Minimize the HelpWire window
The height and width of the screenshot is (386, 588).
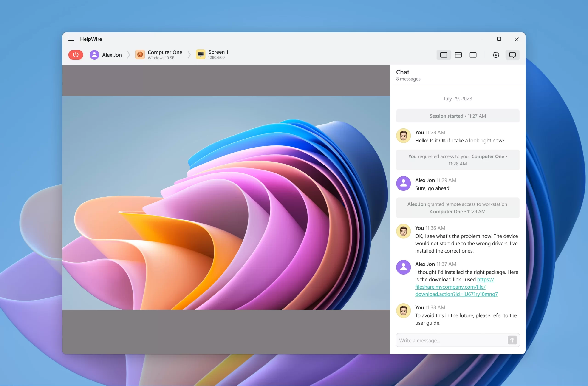(x=481, y=39)
